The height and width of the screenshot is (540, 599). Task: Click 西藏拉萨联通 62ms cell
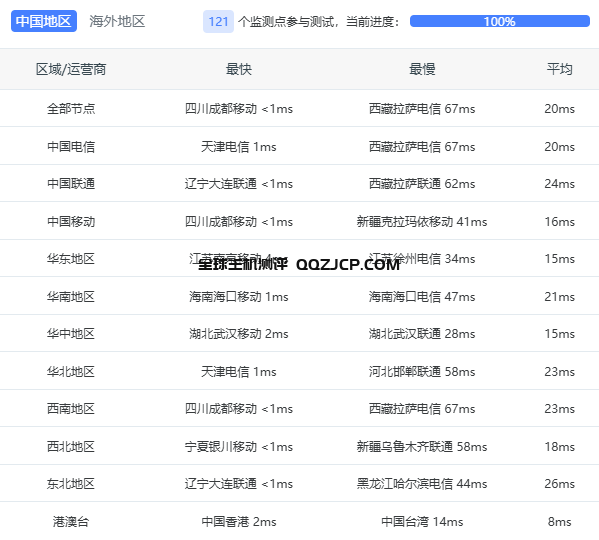pyautogui.click(x=422, y=184)
